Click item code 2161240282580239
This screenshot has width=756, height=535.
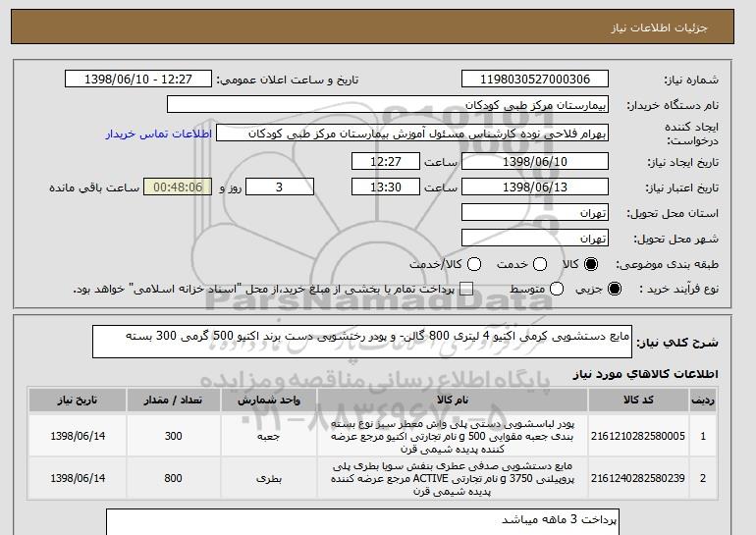(638, 478)
